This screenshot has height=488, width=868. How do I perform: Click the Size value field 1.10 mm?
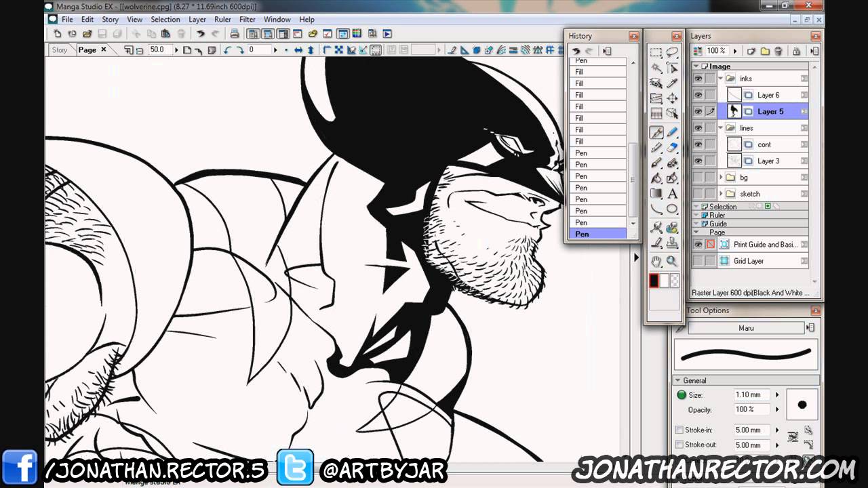click(751, 394)
